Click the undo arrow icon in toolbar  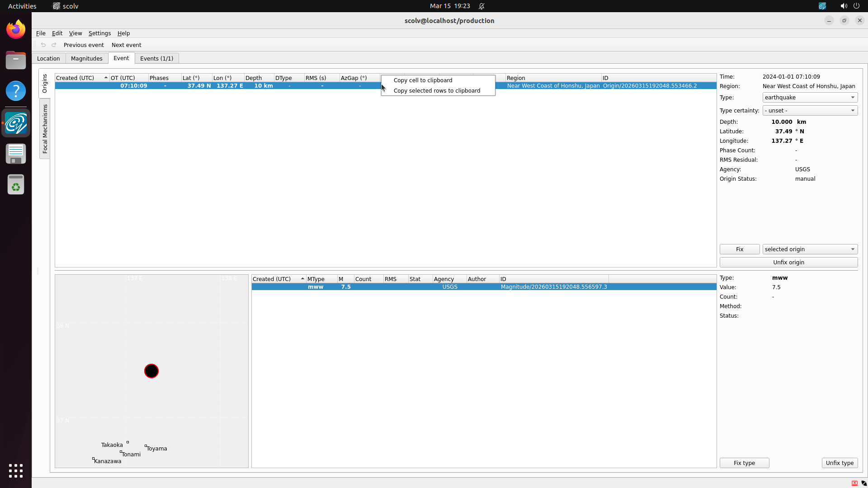point(43,45)
